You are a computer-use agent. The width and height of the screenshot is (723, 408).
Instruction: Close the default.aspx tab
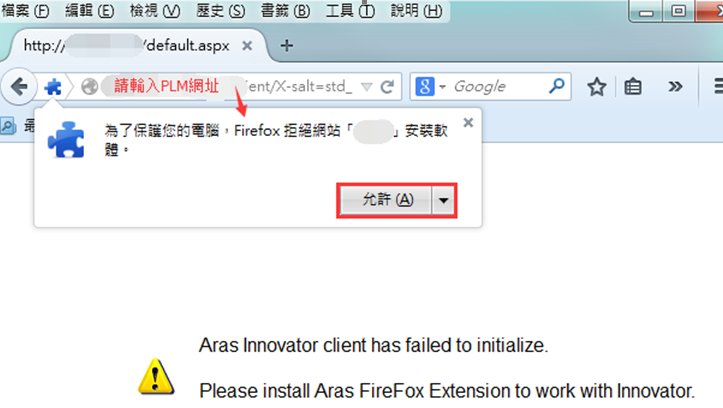(x=247, y=46)
